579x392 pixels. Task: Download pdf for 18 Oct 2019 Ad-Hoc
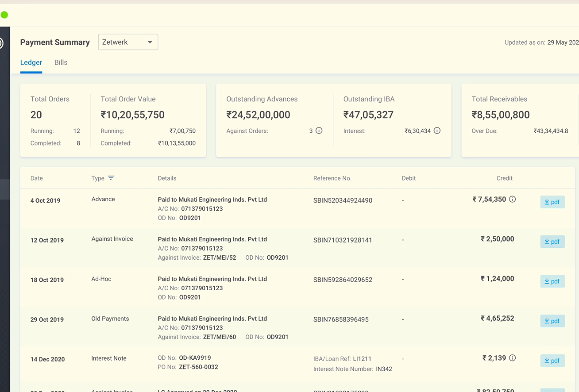click(x=552, y=281)
